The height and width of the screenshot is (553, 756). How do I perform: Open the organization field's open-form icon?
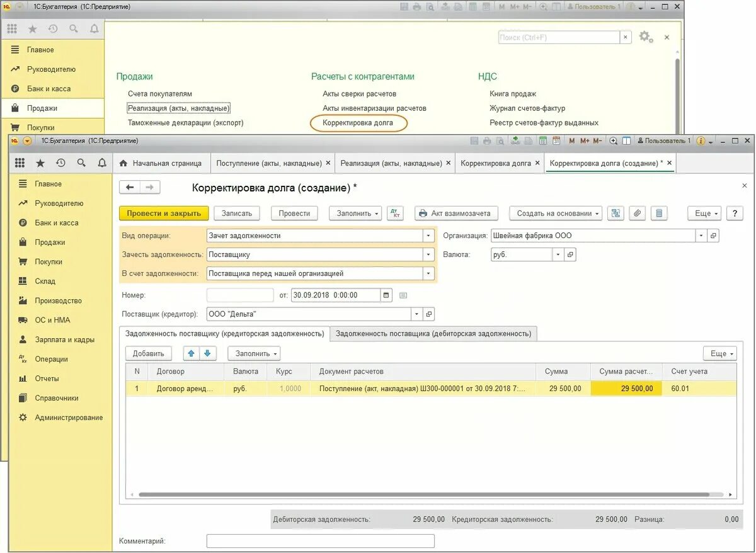tap(713, 236)
